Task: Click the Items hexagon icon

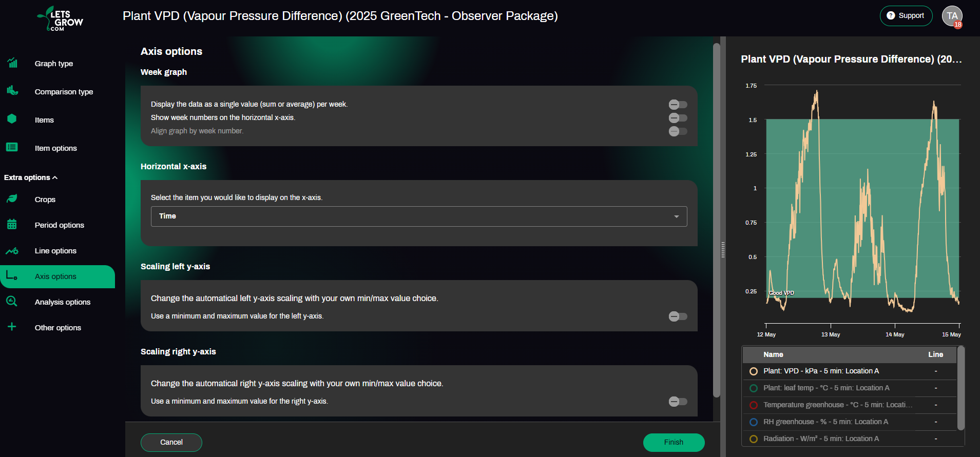Action: click(x=12, y=119)
